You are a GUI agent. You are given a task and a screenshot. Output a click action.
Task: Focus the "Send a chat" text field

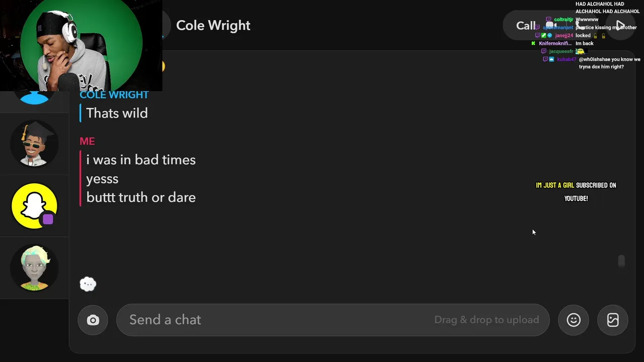point(277,320)
